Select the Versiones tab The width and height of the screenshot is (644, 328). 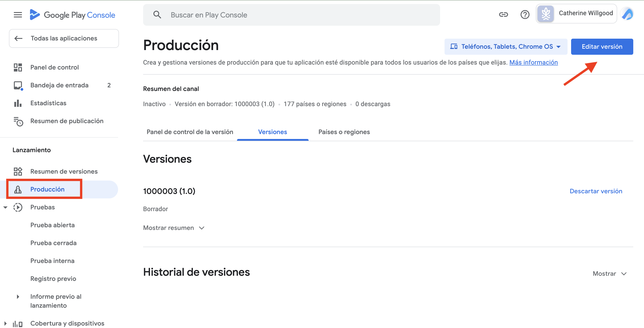(x=273, y=132)
